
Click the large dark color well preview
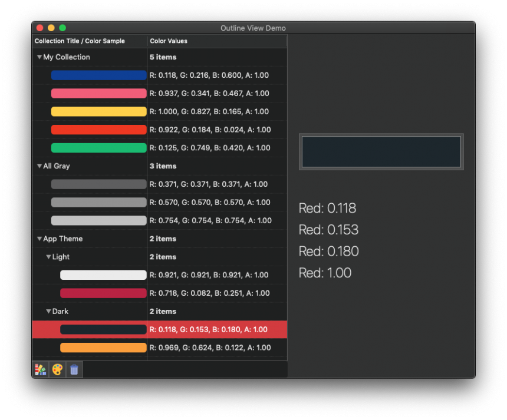pyautogui.click(x=381, y=152)
